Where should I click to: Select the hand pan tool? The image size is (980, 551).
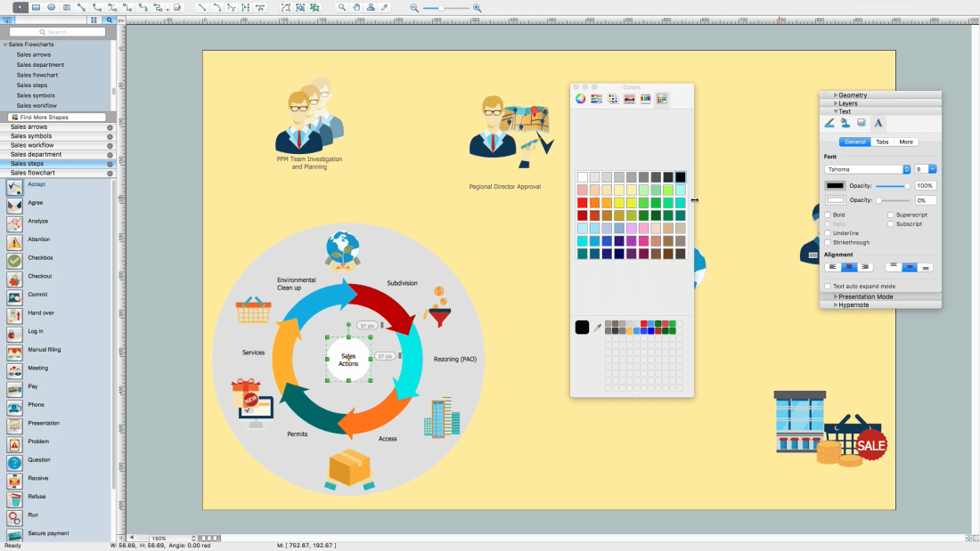coord(356,7)
